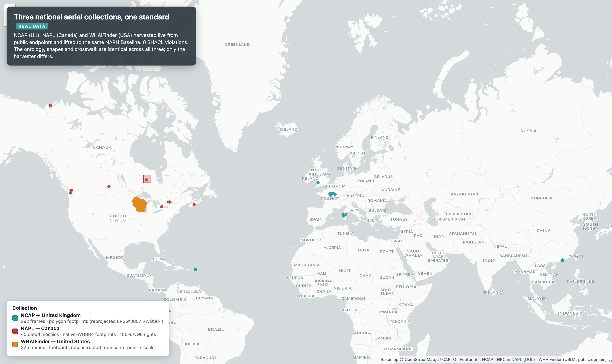Click the teal marker near United Kingdom label
The image size is (612, 364).
point(318,182)
